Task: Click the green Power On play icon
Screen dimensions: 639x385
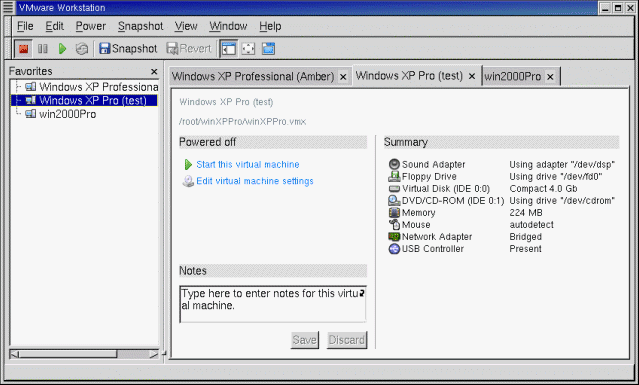Action: tap(62, 49)
